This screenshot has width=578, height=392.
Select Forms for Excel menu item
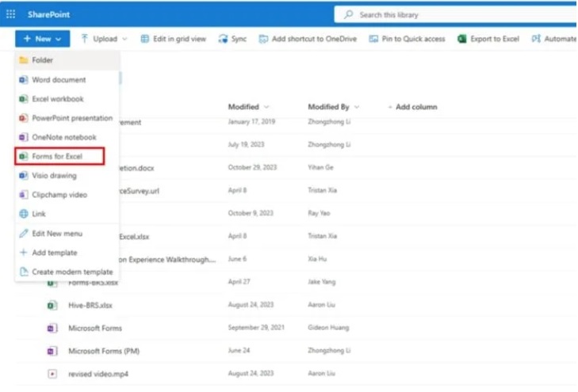(x=59, y=156)
